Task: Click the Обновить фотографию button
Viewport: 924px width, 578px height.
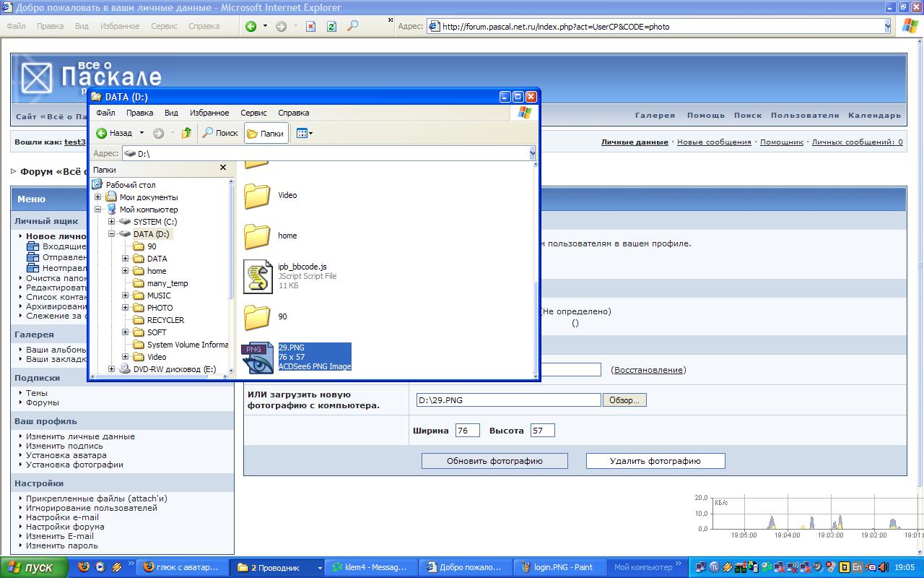Action: [494, 461]
